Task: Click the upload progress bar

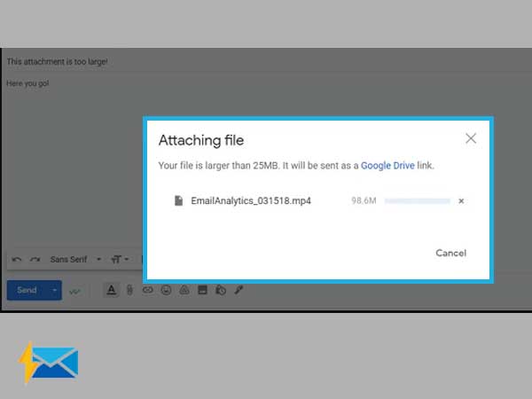Action: (x=418, y=201)
